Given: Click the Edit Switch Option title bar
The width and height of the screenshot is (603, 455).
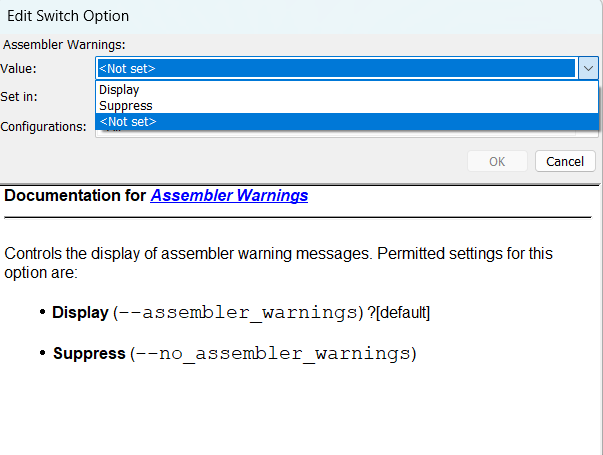Looking at the screenshot, I should [x=68, y=17].
